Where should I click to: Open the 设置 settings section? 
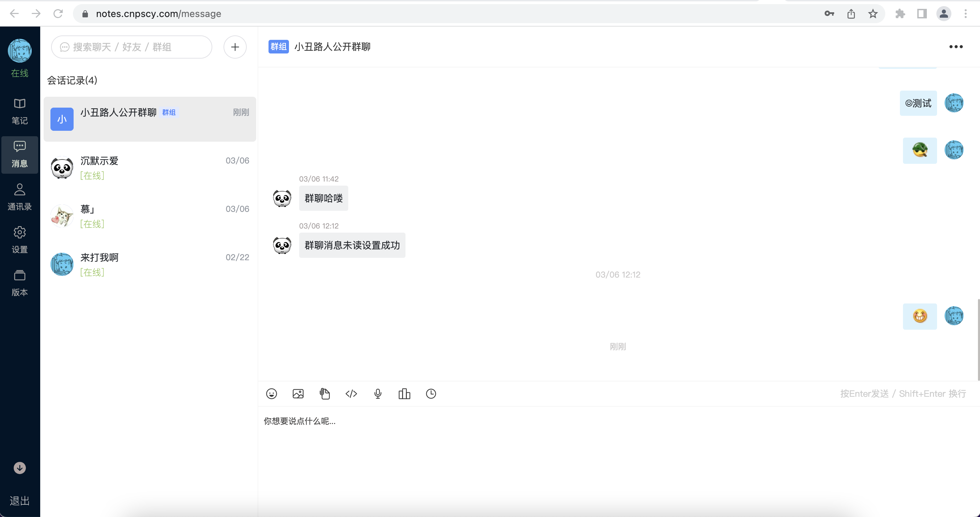[20, 240]
